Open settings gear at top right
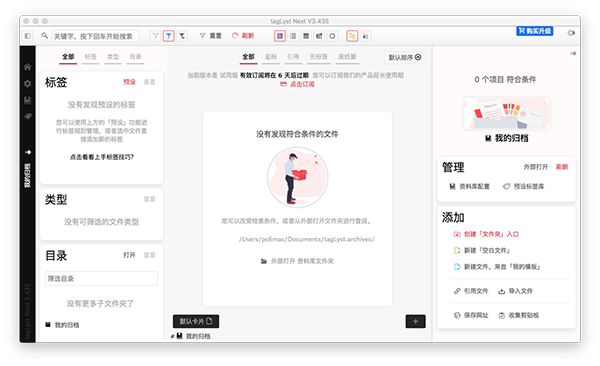Viewport: 600px width, 366px height. [571, 33]
